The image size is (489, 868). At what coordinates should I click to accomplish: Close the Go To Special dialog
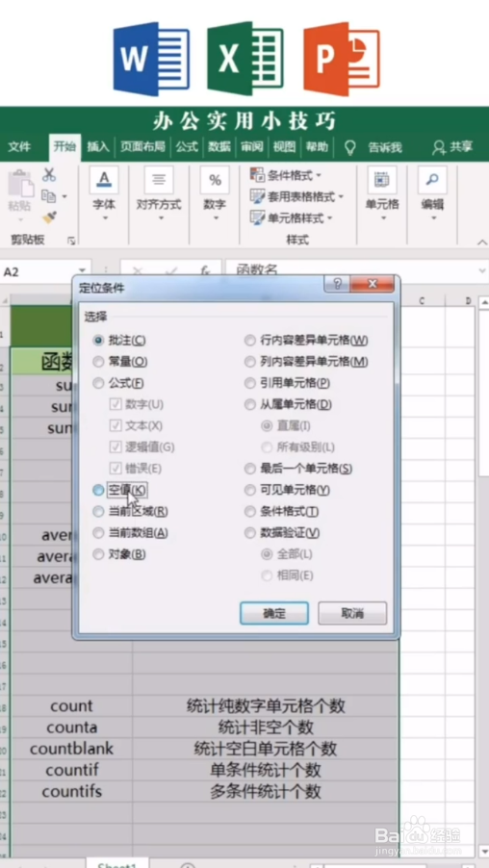373,284
